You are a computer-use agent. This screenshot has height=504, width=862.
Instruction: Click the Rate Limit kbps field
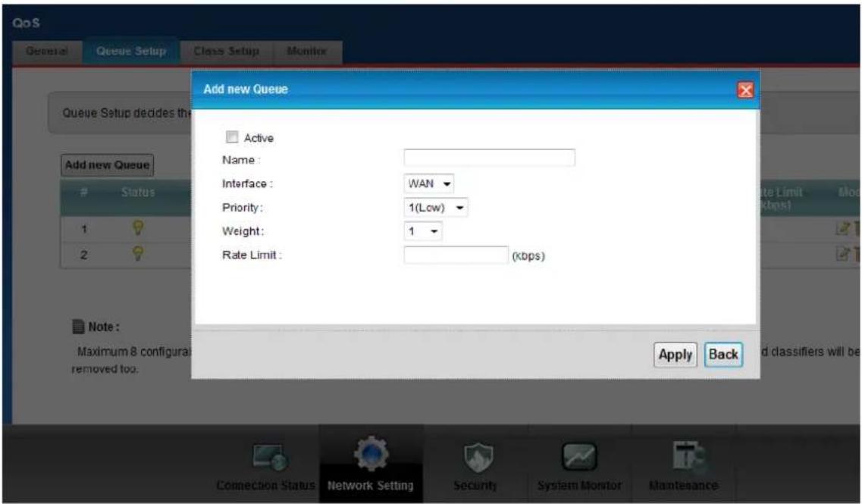(x=456, y=255)
